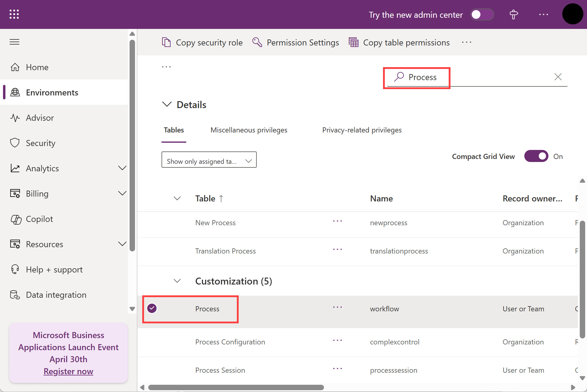The height and width of the screenshot is (392, 587).
Task: Open the app launcher waffle icon
Action: click(x=14, y=14)
